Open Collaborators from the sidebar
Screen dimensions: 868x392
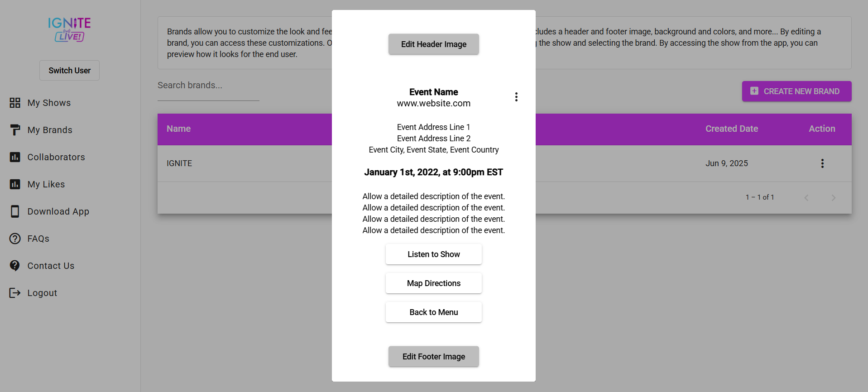point(56,157)
